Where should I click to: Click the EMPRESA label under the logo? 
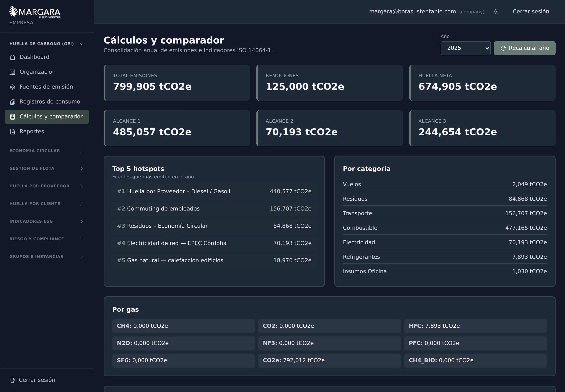pyautogui.click(x=21, y=23)
